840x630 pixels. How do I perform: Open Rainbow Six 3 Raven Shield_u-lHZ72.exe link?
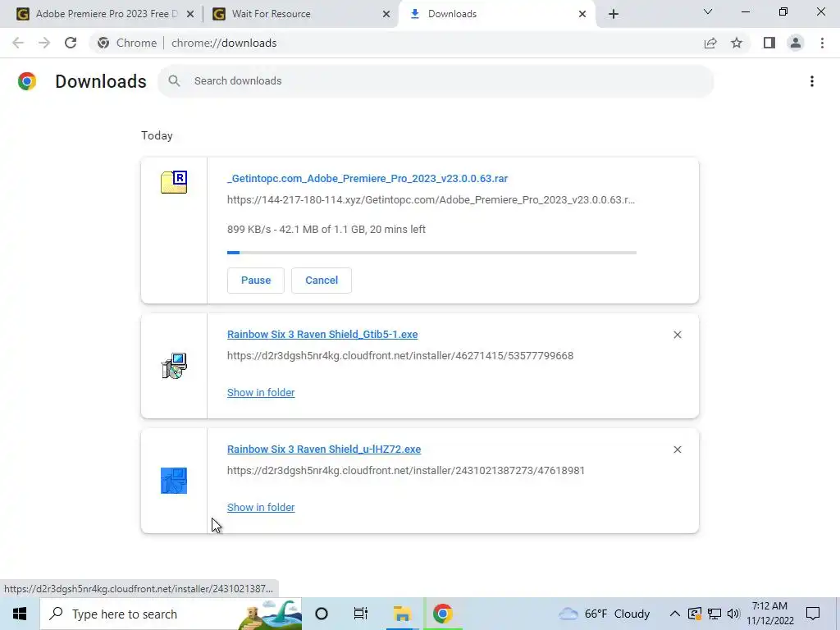(x=324, y=449)
